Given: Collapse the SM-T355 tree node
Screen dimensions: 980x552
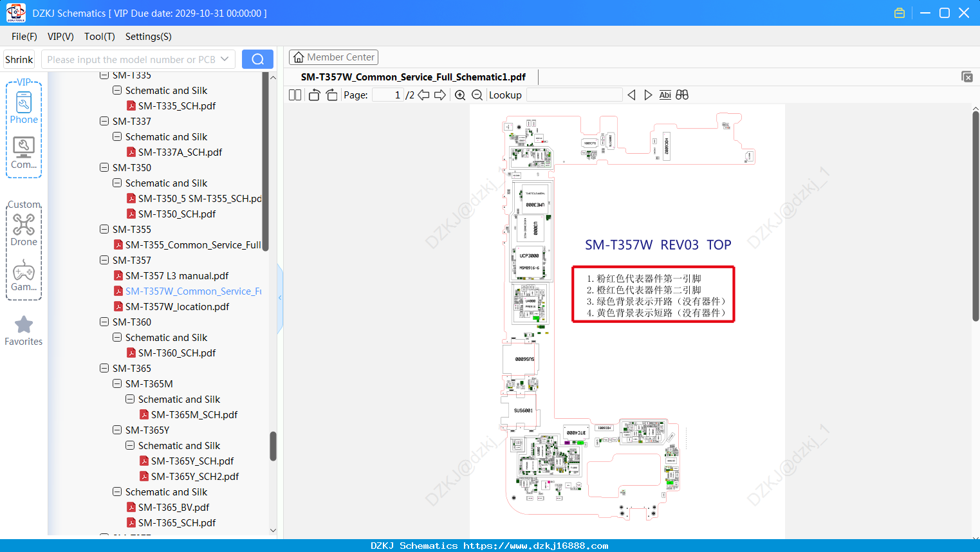Looking at the screenshot, I should click(x=104, y=229).
